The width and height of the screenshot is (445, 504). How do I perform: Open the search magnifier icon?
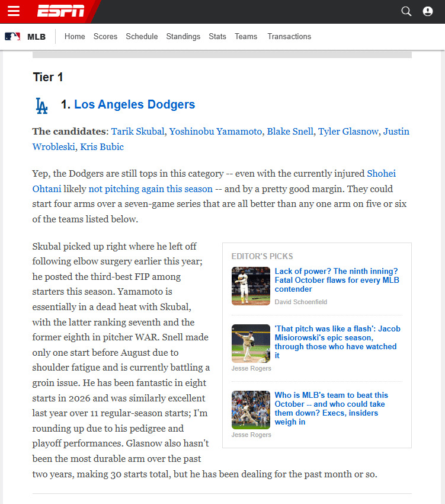[406, 11]
